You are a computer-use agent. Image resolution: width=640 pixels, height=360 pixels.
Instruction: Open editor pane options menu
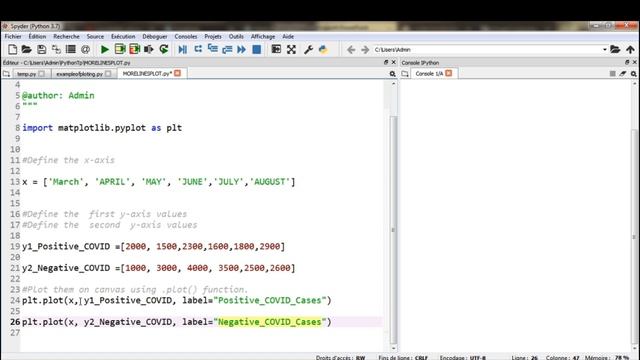[x=393, y=74]
